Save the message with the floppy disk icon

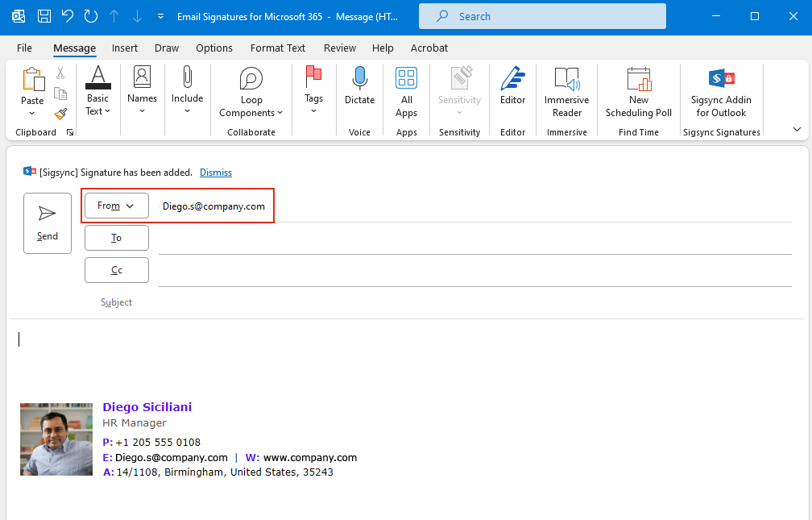44,16
